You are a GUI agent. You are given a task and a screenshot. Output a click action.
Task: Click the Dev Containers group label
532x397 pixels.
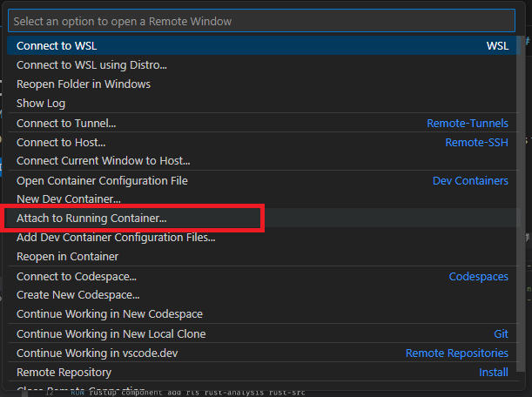point(470,180)
